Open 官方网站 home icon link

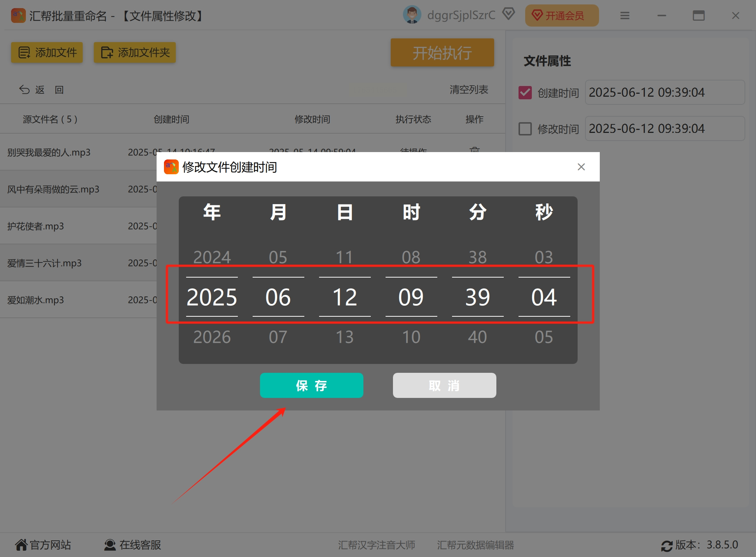21,545
